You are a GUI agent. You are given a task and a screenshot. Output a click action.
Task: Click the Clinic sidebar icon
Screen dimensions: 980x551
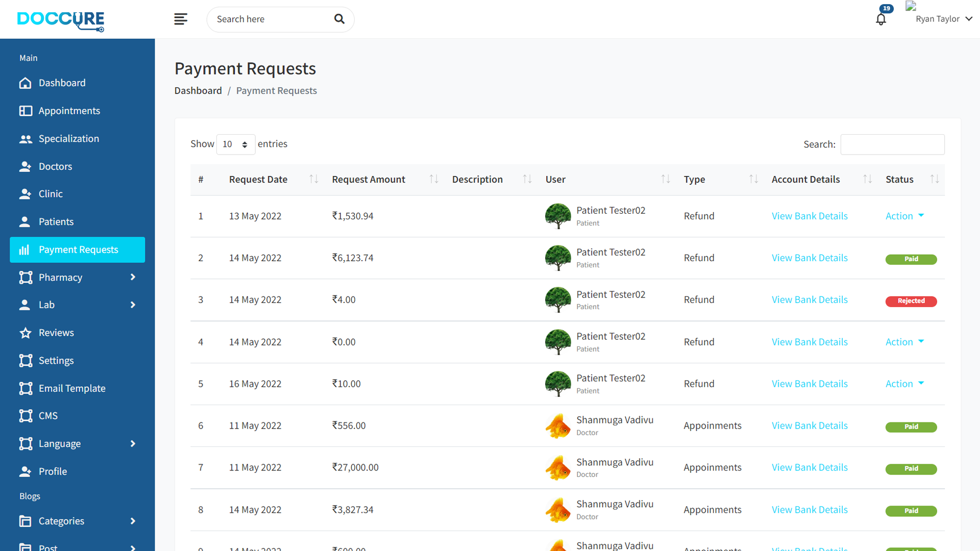(26, 194)
